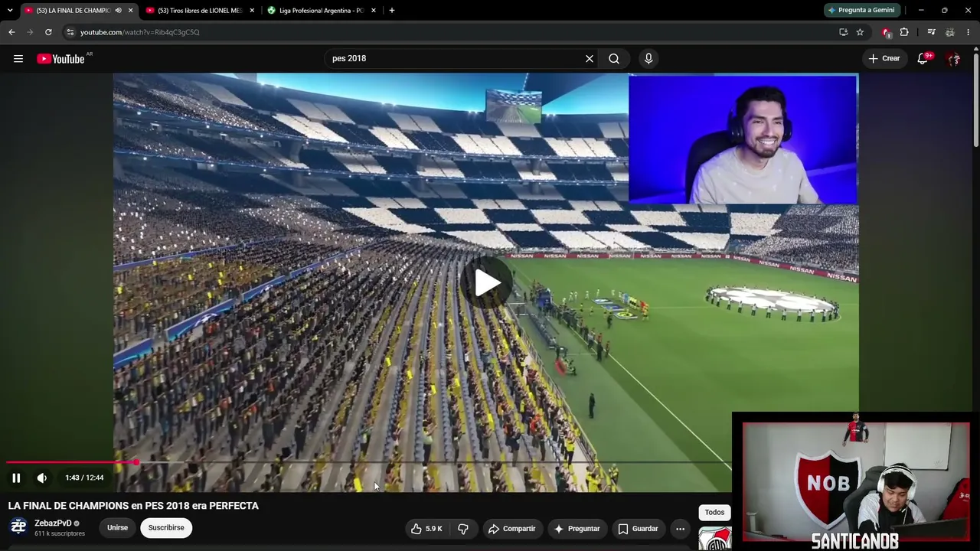Select the Todos filter chip

pos(714,513)
